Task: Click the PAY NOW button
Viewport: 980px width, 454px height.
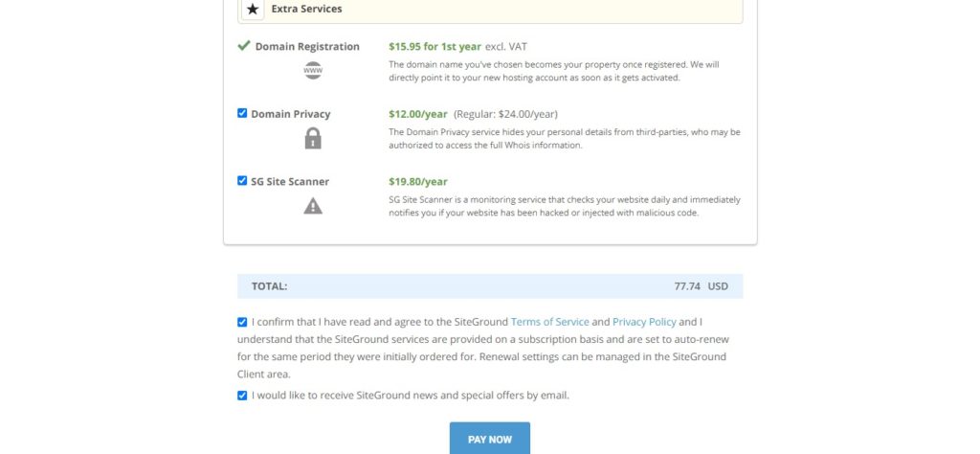Action: (490, 439)
